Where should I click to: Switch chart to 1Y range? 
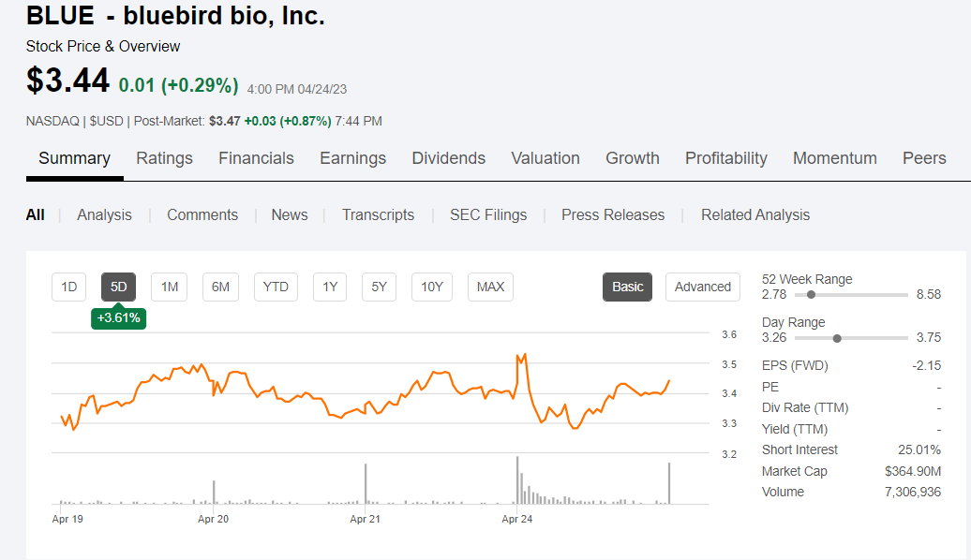[330, 287]
